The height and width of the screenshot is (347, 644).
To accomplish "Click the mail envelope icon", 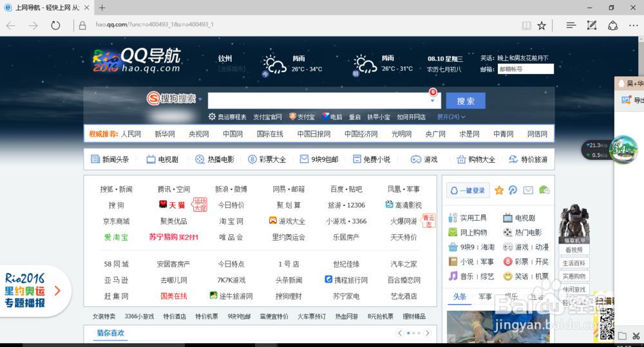I will tap(528, 190).
